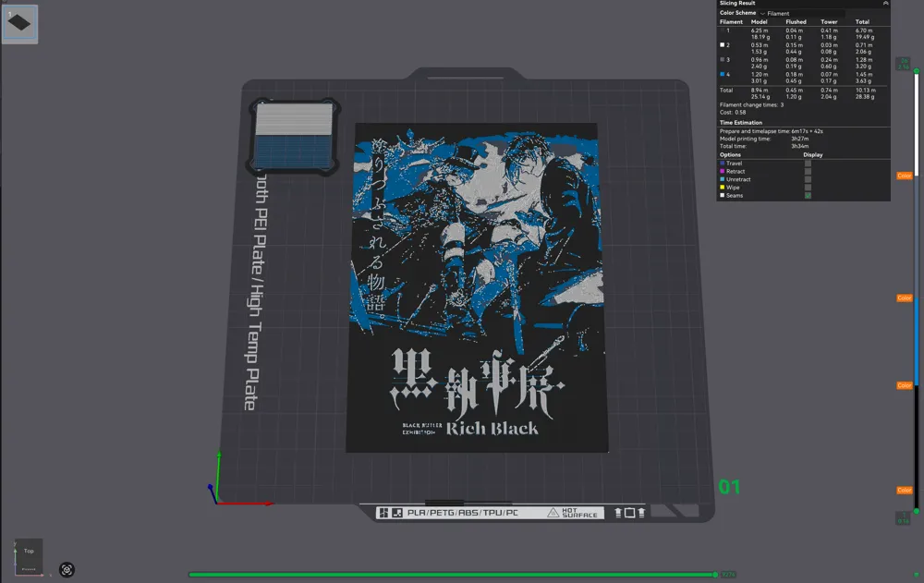The width and height of the screenshot is (924, 583).
Task: Click the Wipe option label
Action: (733, 188)
